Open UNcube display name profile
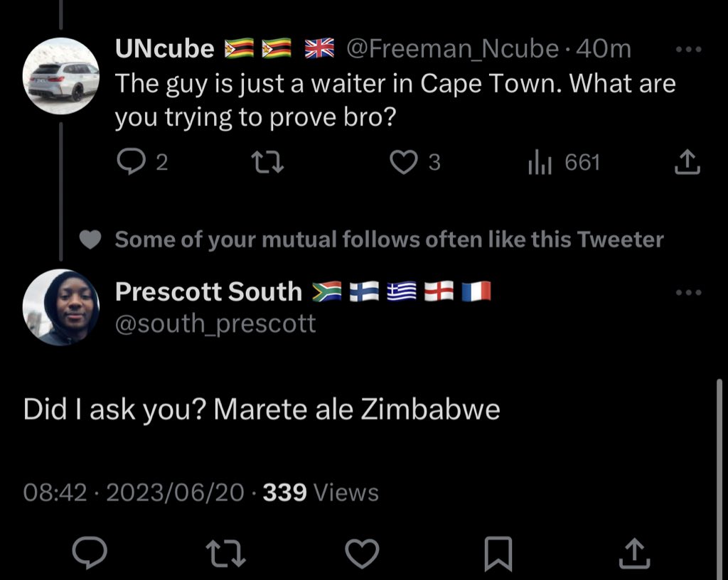The height and width of the screenshot is (580, 728). pos(165,48)
